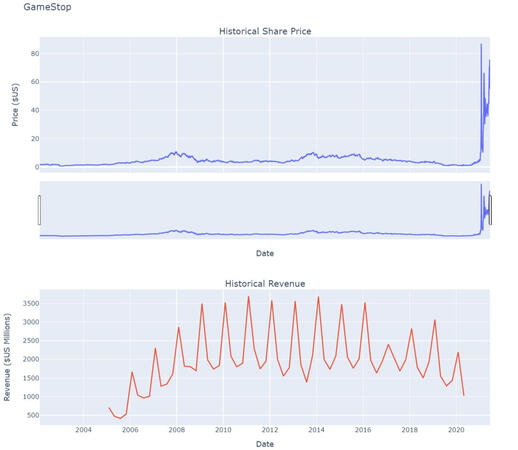Click the 2004 date tick label

(x=83, y=430)
